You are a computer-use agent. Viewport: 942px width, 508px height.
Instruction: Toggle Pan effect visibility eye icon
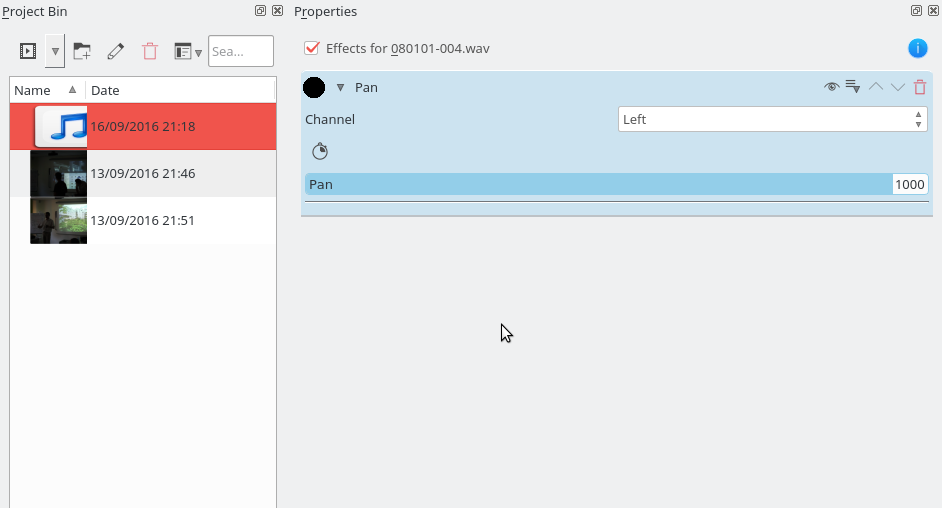coord(831,87)
